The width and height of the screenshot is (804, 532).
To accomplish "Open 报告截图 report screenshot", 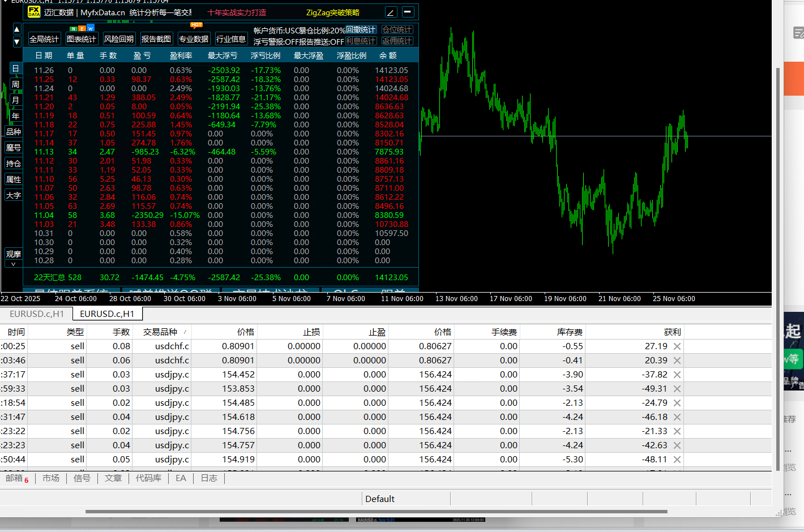I will 156,39.
